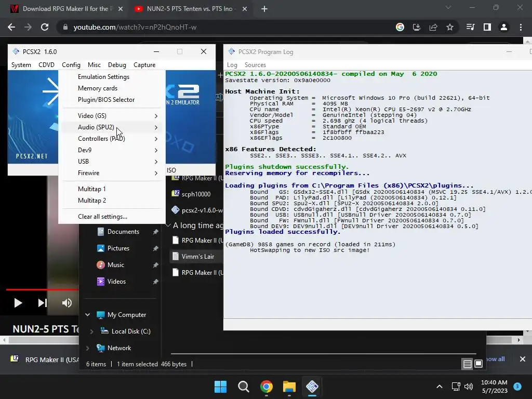Expand Video (GS) submenu

tap(112, 116)
